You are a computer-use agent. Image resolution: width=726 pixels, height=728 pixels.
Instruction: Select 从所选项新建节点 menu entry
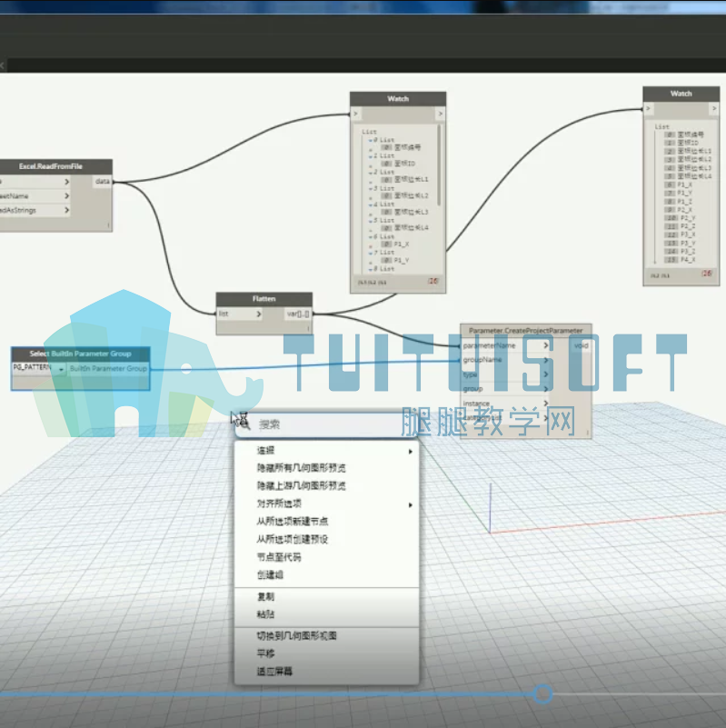click(x=327, y=522)
